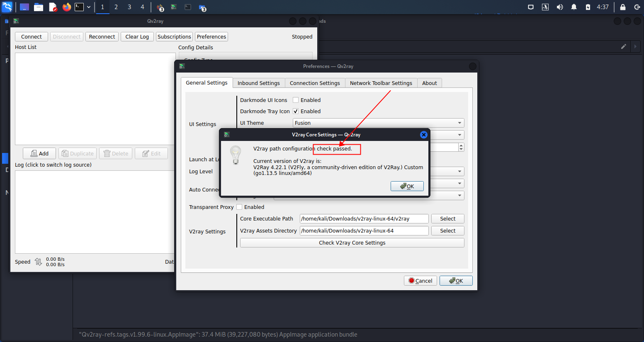Click the arrow beside the file manager pencil
This screenshot has height=342, width=644.
(635, 46)
